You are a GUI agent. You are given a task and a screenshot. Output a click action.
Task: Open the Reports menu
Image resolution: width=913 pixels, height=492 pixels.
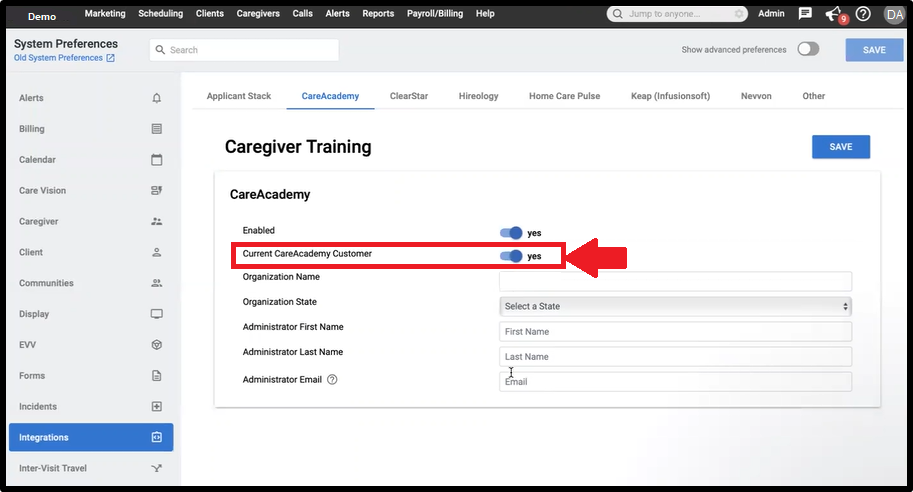pyautogui.click(x=378, y=13)
